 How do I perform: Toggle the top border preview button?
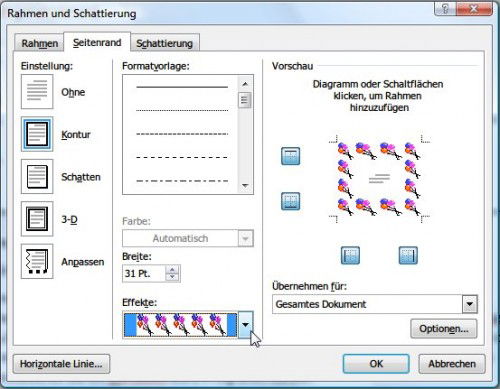(290, 156)
